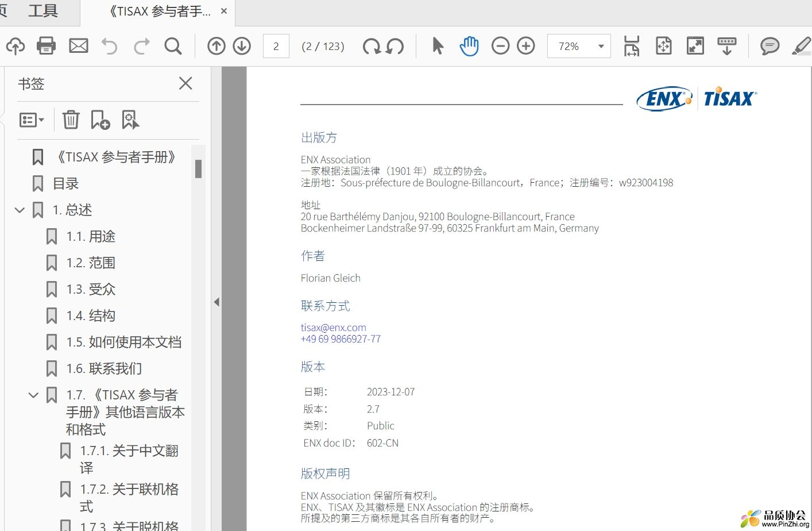The height and width of the screenshot is (531, 812).
Task: Print the document with printer icon
Action: 46,46
